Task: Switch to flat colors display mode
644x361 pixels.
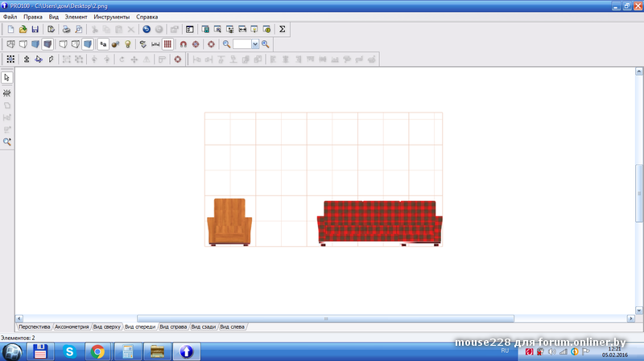Action: 35,44
